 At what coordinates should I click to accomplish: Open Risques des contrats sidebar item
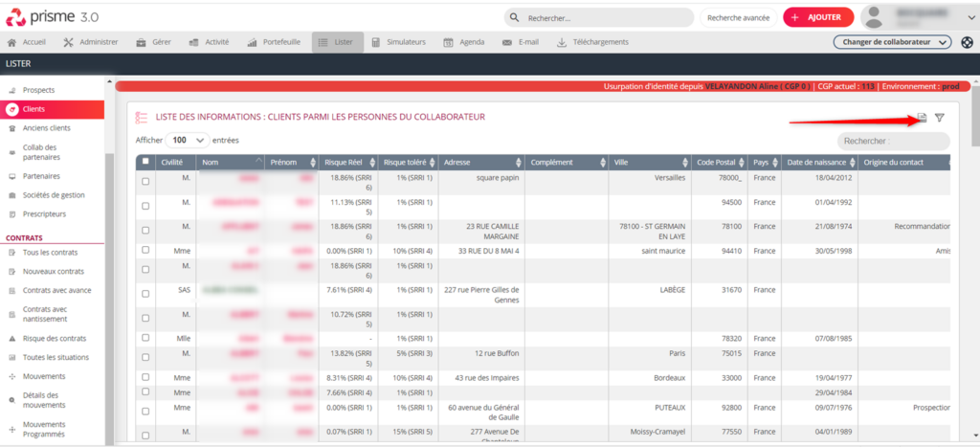click(x=54, y=339)
